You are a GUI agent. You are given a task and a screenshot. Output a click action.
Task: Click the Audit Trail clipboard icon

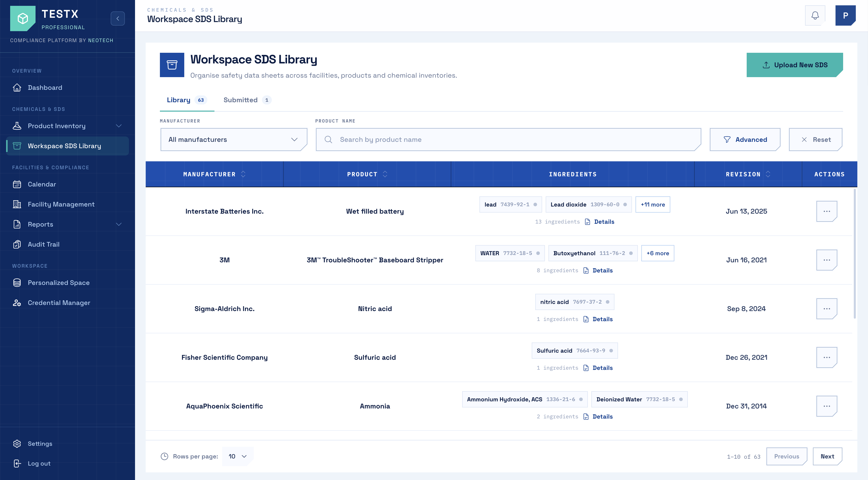point(17,245)
